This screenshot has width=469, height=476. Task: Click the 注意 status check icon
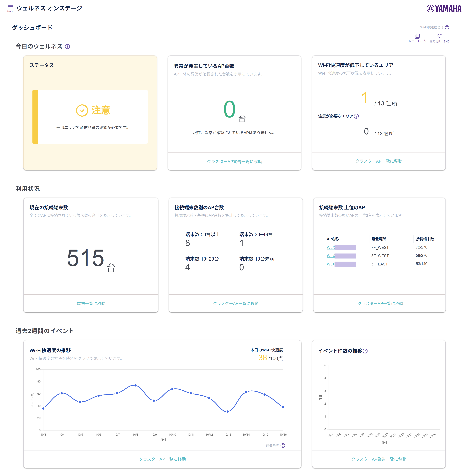[82, 110]
